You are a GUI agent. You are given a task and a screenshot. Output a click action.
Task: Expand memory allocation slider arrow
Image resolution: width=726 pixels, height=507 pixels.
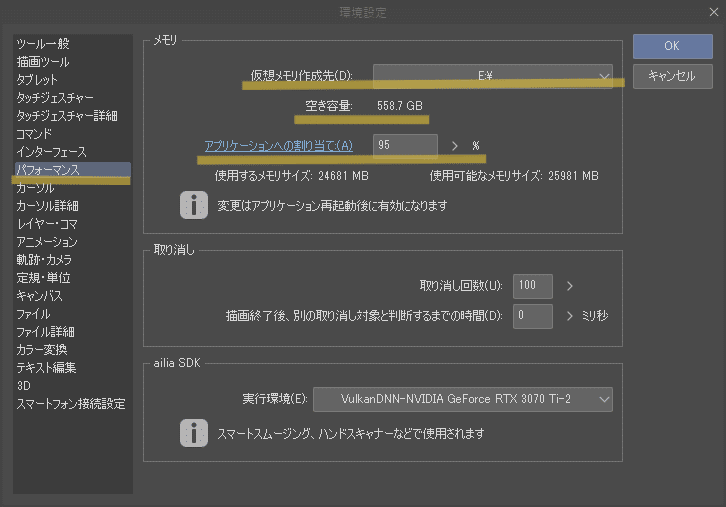click(x=455, y=146)
